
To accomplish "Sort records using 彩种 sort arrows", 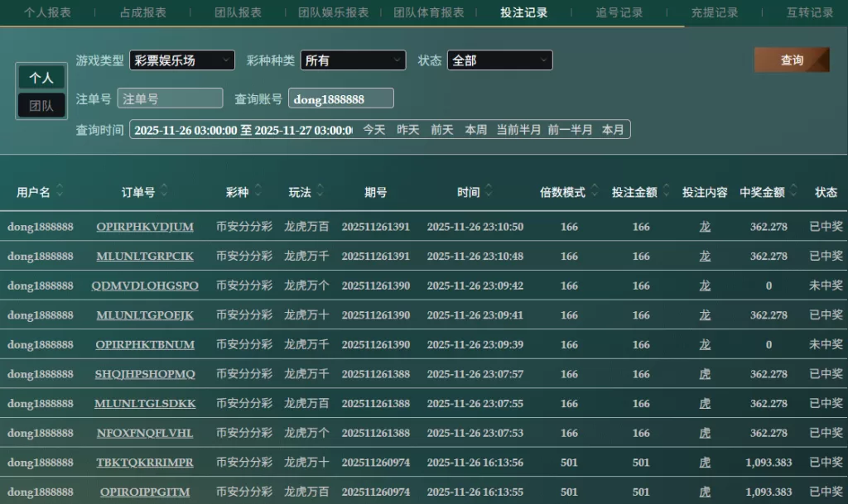I will coord(258,191).
